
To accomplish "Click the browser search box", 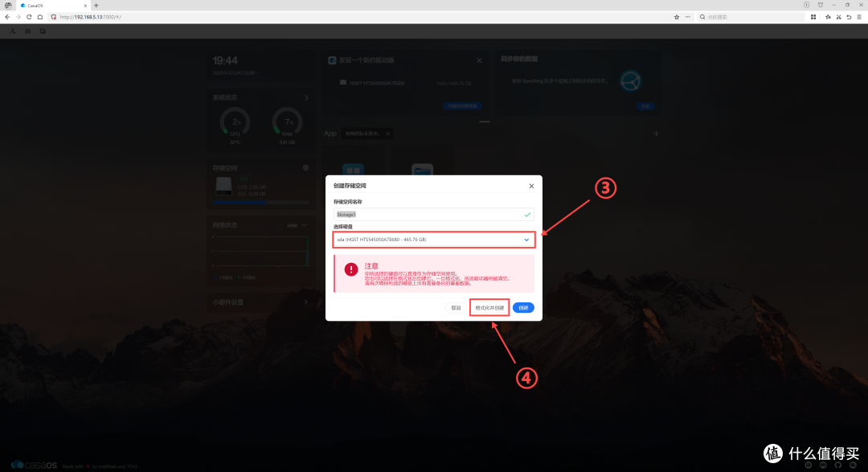I will [x=750, y=17].
